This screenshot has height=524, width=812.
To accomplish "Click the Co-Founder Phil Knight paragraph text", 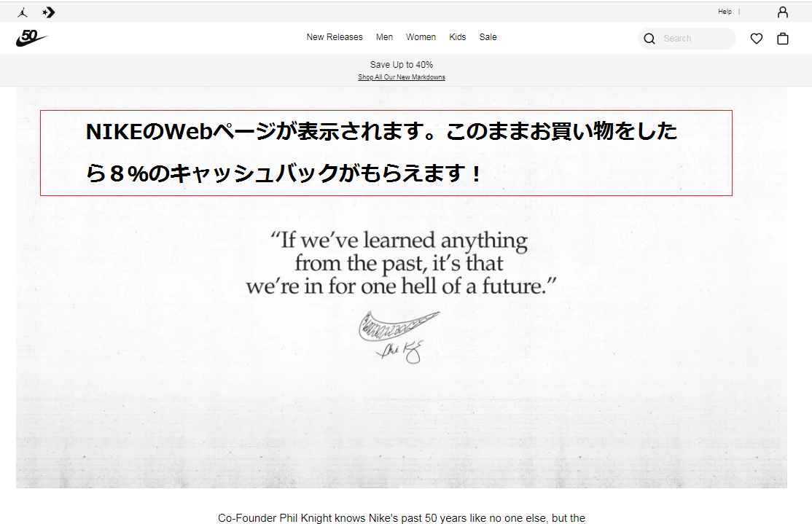I will pos(402,517).
